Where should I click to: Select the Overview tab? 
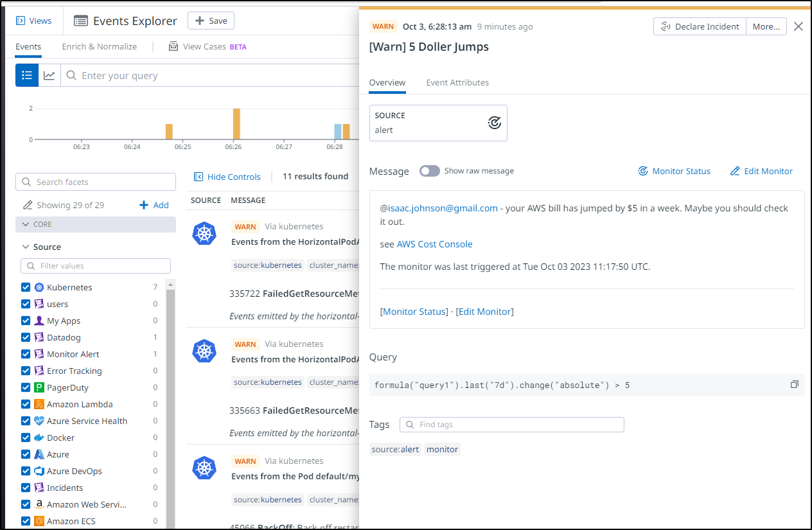(387, 83)
